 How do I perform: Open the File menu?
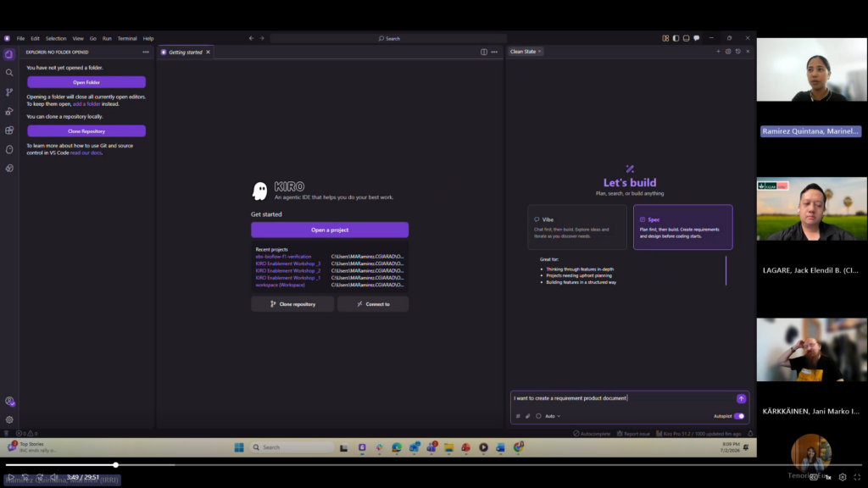click(20, 38)
